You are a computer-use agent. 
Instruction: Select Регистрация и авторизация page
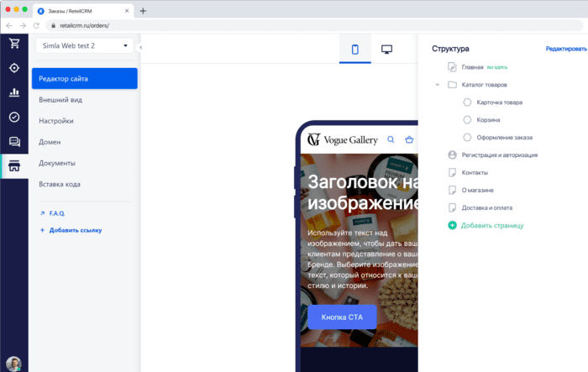click(500, 155)
